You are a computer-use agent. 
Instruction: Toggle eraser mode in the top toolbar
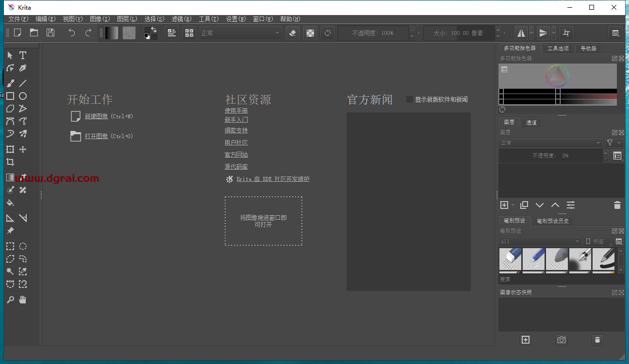click(x=292, y=32)
